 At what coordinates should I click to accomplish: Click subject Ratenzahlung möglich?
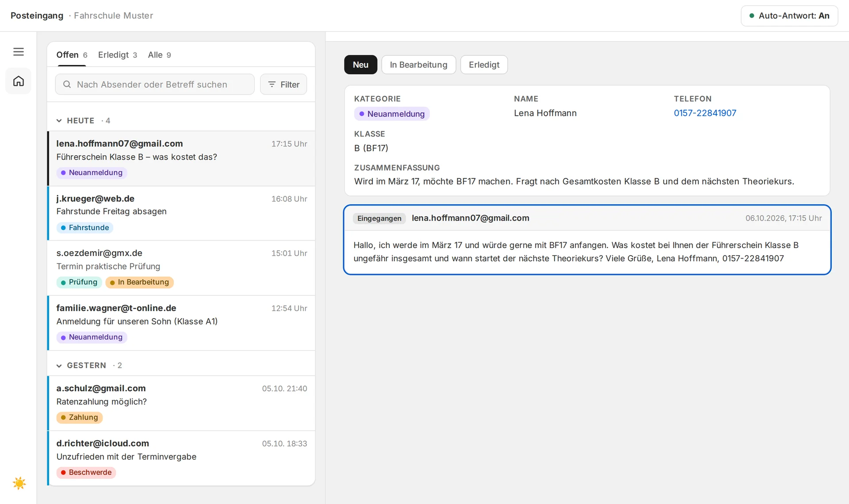click(x=101, y=401)
